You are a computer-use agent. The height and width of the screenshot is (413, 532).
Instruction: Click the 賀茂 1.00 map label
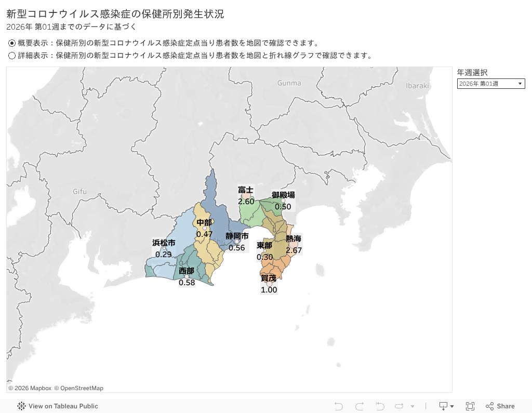coord(269,284)
